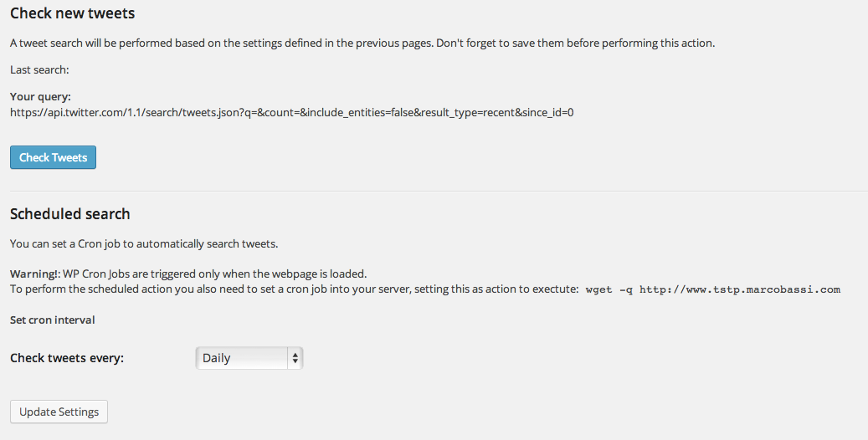Screen dimensions: 868x440
Task: Click the Check tweets every label
Action: [67, 358]
